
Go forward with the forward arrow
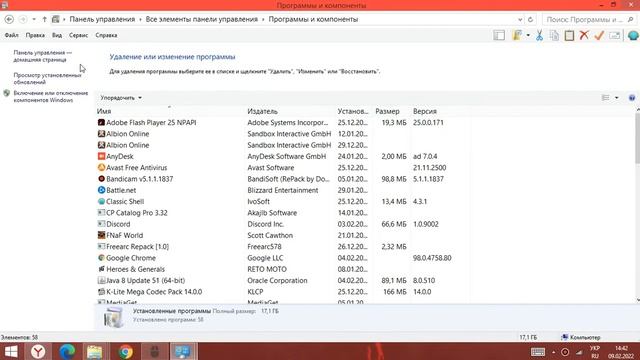click(23, 19)
